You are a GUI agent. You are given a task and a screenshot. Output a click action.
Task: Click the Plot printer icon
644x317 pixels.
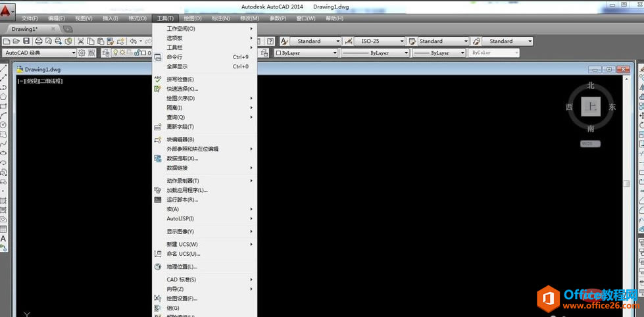[x=39, y=41]
